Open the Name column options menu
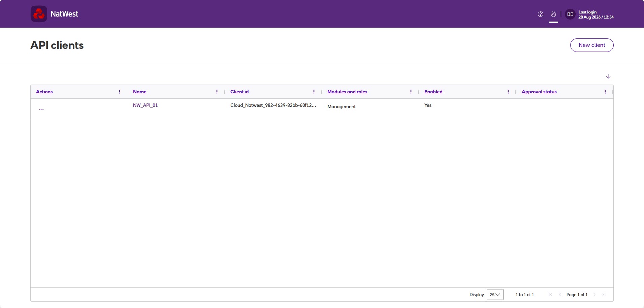Viewport: 644px width, 308px height. (x=217, y=92)
